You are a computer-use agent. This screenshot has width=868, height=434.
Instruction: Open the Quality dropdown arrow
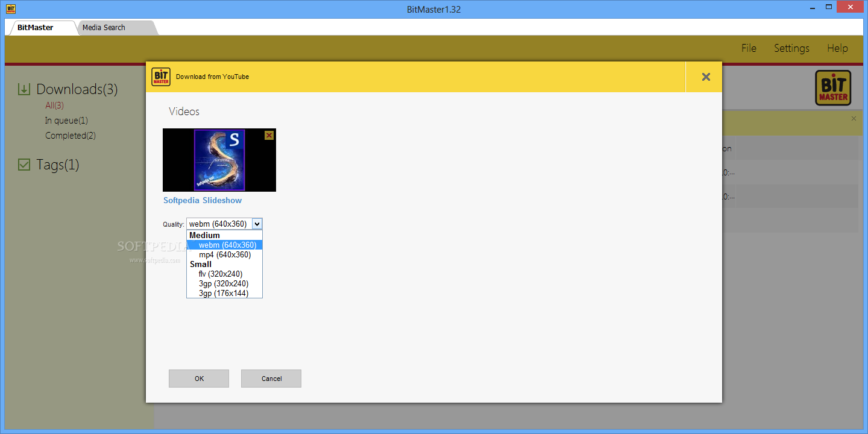click(257, 224)
